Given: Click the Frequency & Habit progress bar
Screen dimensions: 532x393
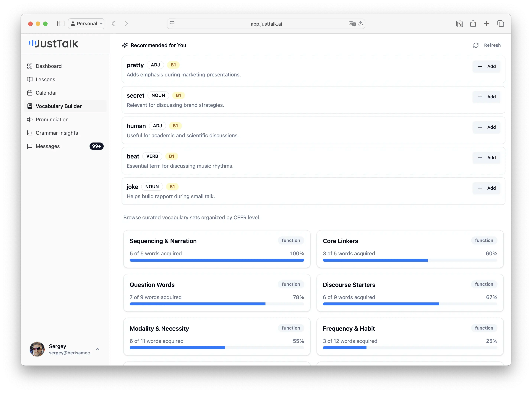Looking at the screenshot, I should [x=410, y=348].
